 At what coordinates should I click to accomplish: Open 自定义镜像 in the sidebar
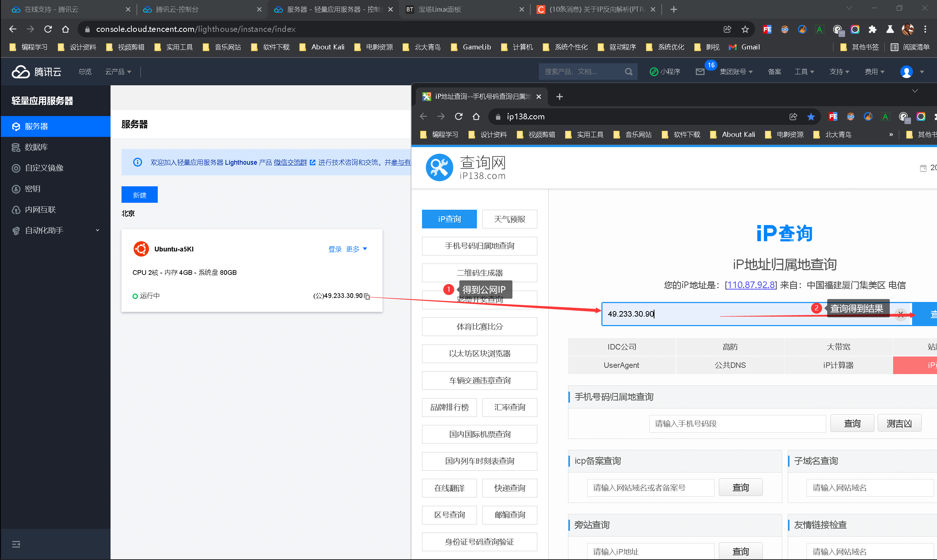pyautogui.click(x=56, y=168)
